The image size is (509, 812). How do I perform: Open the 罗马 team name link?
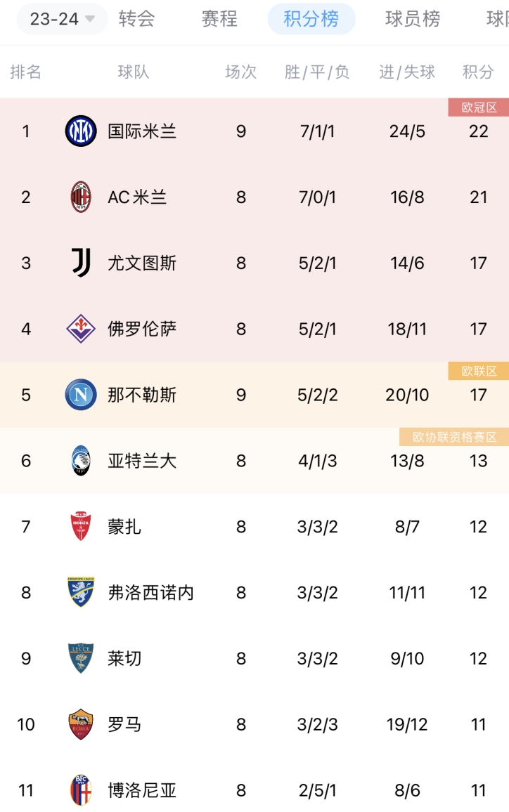pos(124,724)
